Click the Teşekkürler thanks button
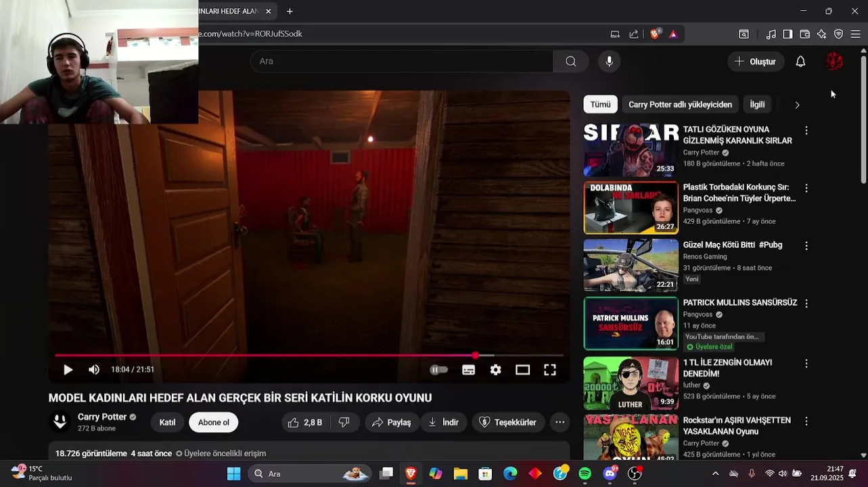 [508, 422]
